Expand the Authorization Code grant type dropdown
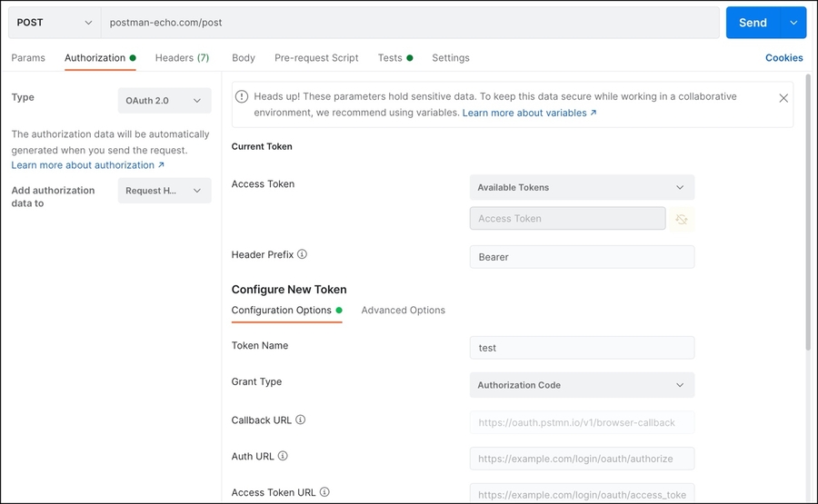The width and height of the screenshot is (818, 504). [582, 385]
